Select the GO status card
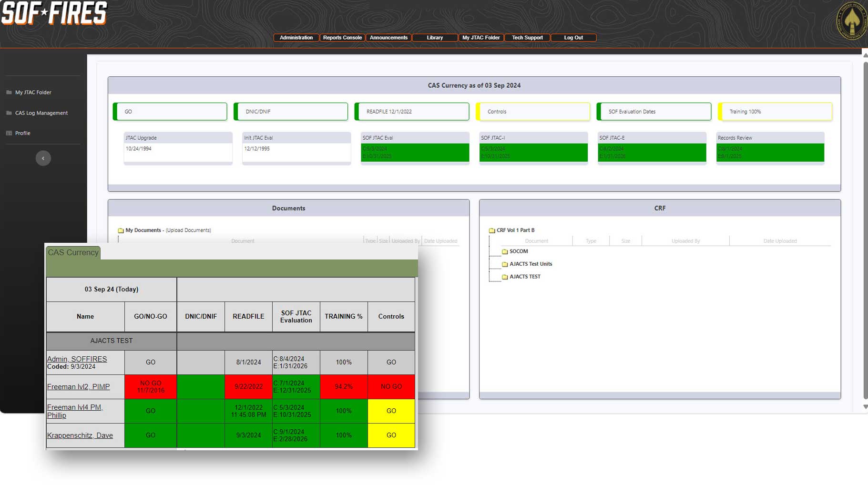Viewport: 868px width, 487px height. point(170,112)
